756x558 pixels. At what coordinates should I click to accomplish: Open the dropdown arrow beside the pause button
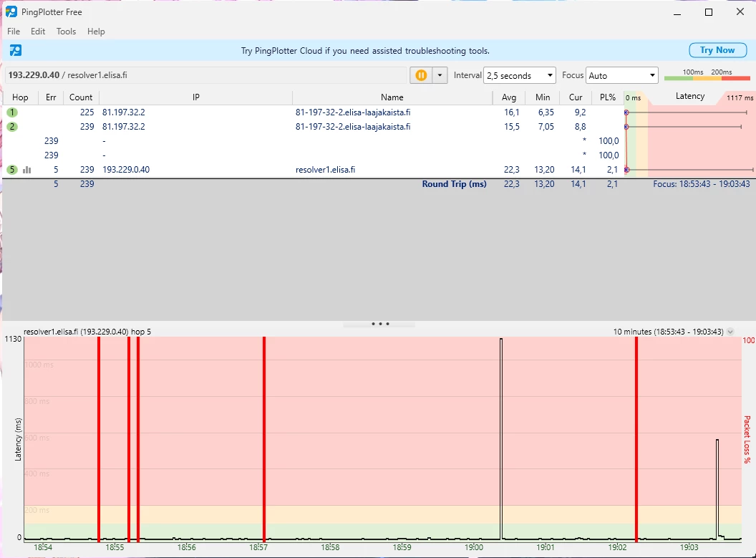440,75
